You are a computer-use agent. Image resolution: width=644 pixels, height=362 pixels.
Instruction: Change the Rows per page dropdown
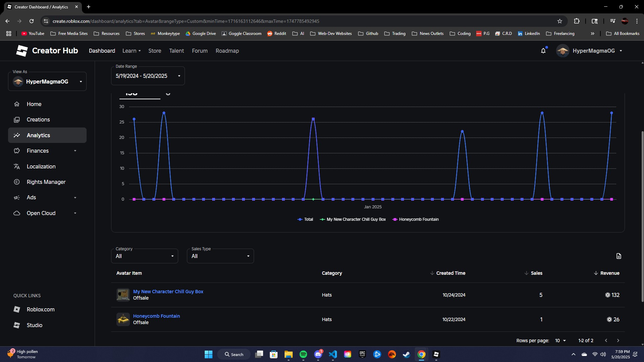(x=560, y=341)
